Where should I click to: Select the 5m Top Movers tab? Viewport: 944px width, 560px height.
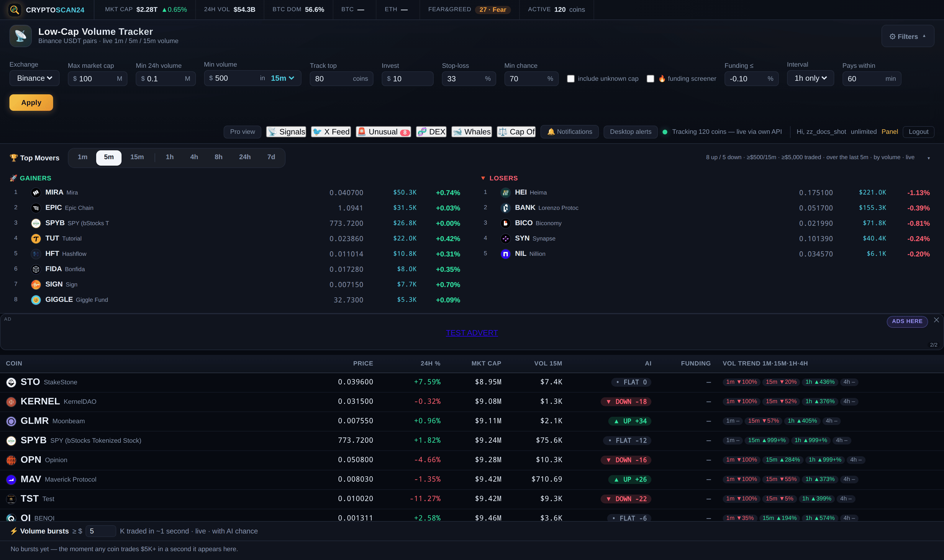pyautogui.click(x=109, y=157)
